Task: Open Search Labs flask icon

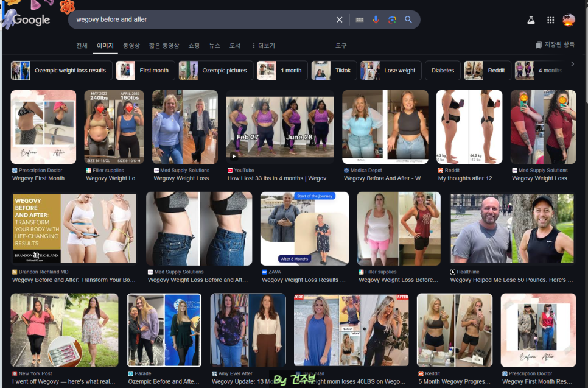Action: [531, 20]
